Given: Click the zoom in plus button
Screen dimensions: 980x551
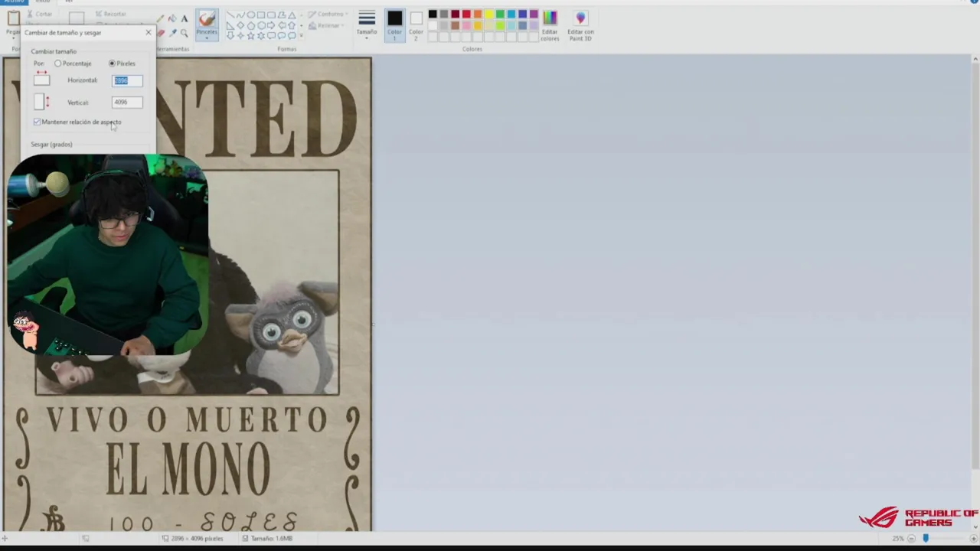Looking at the screenshot, I should coord(975,538).
